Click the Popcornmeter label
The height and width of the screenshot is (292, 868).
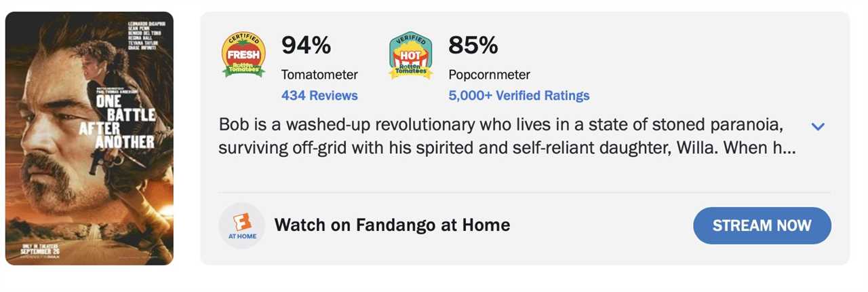point(489,75)
